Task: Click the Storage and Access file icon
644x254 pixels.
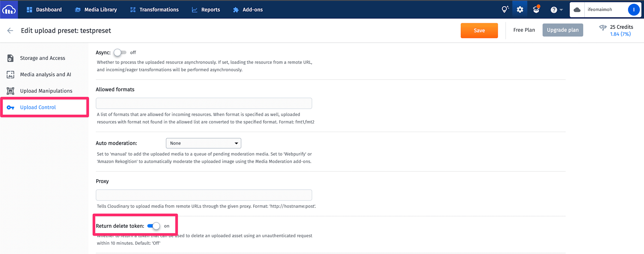Action: tap(10, 58)
